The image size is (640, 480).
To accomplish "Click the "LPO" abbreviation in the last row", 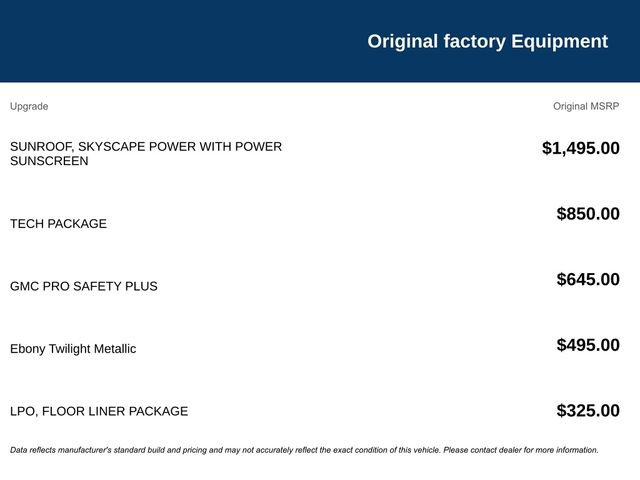I will (x=22, y=411).
